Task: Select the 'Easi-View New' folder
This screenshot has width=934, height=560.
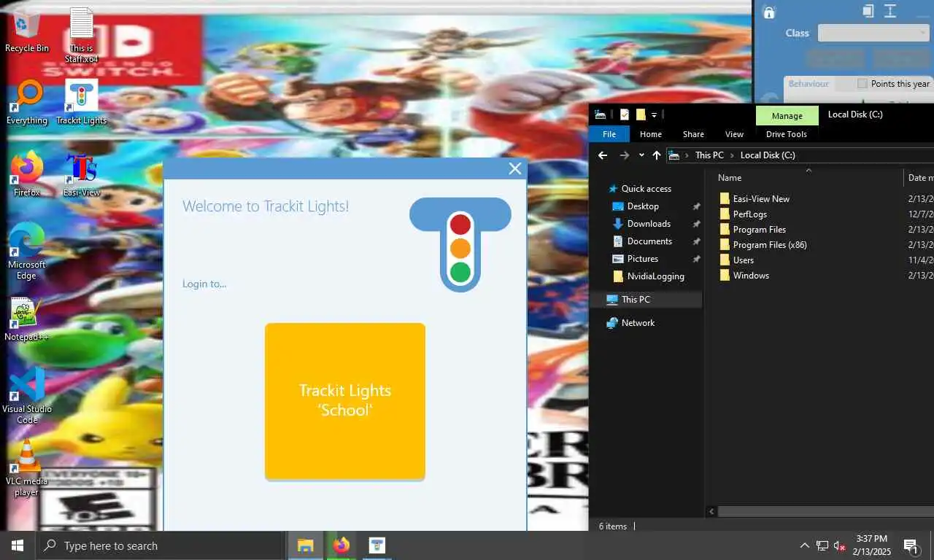Action: [x=761, y=199]
